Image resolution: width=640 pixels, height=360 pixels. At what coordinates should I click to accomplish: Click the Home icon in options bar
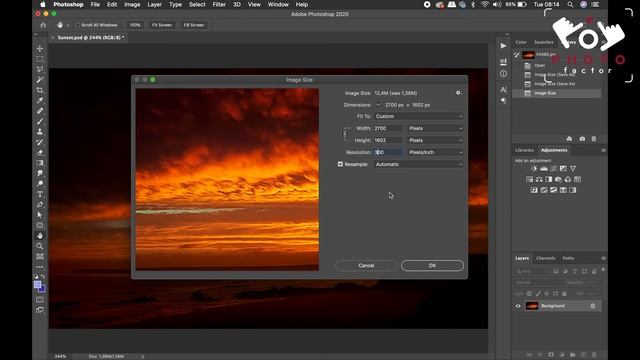tap(43, 25)
